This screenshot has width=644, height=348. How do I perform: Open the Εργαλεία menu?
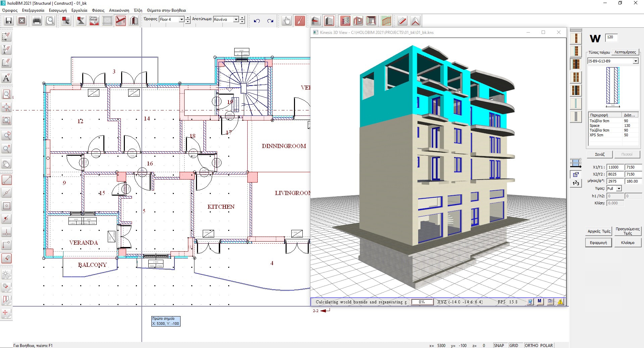coord(80,10)
